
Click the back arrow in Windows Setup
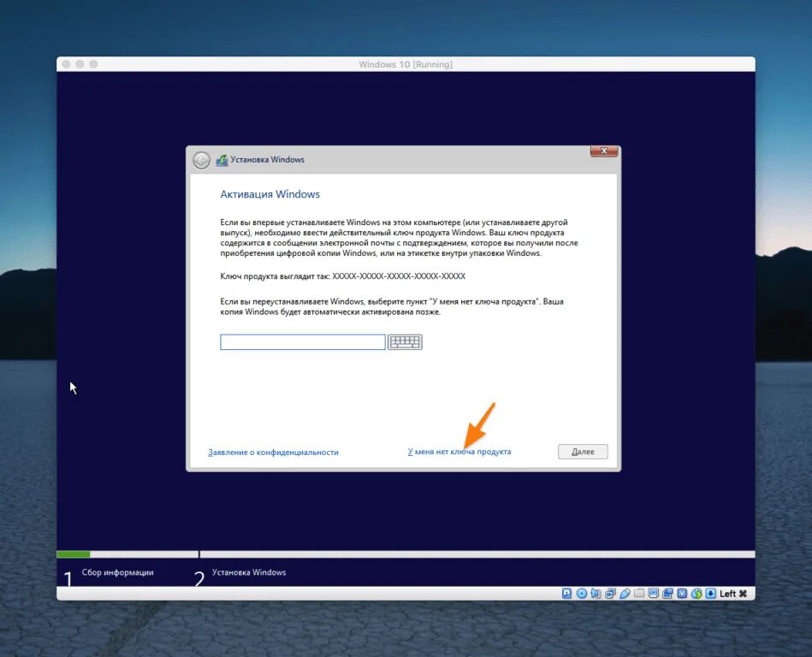coord(201,160)
